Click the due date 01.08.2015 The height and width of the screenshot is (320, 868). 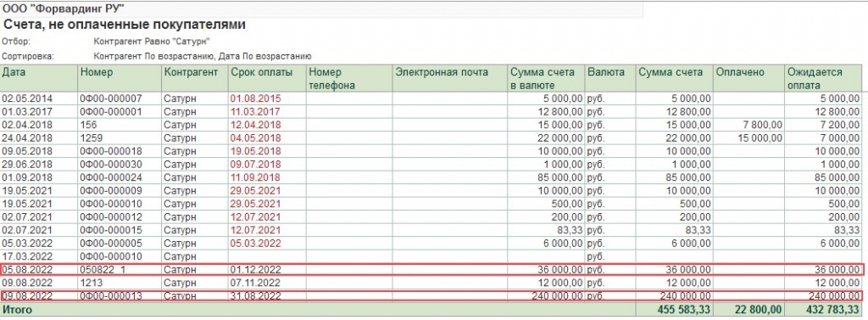tap(256, 98)
